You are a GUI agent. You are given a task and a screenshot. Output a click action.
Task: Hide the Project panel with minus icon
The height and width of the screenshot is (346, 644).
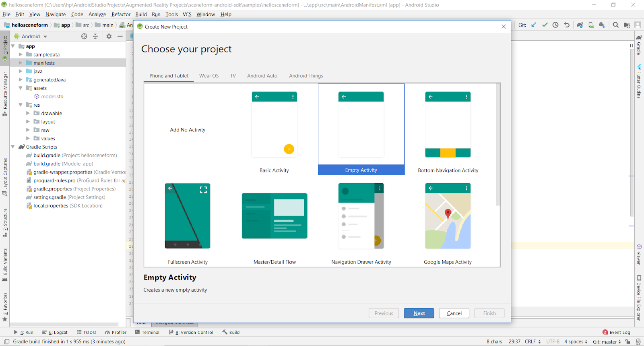(120, 36)
